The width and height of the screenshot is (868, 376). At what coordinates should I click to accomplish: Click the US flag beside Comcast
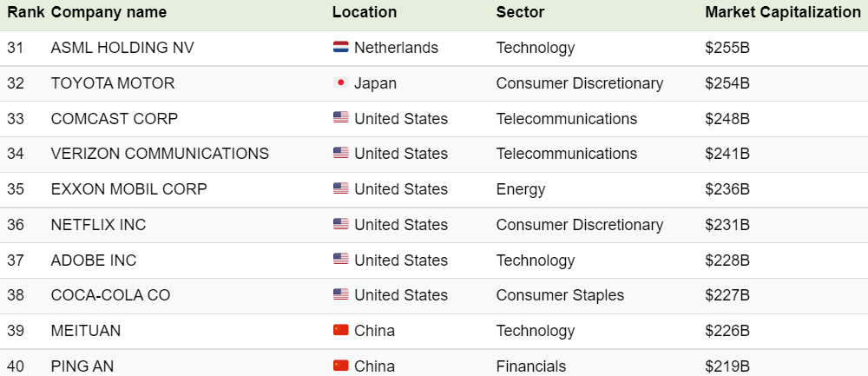point(341,117)
